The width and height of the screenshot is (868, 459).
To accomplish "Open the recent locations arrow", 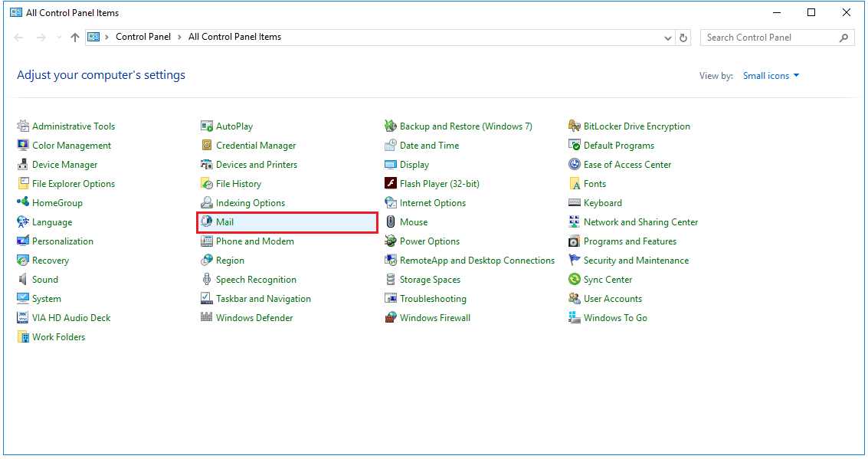I will (59, 38).
